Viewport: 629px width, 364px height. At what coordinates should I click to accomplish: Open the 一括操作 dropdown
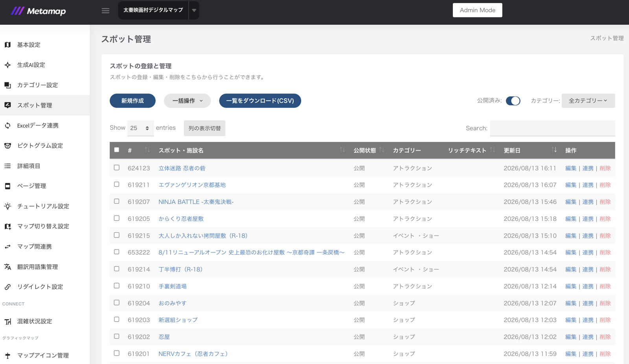click(188, 101)
